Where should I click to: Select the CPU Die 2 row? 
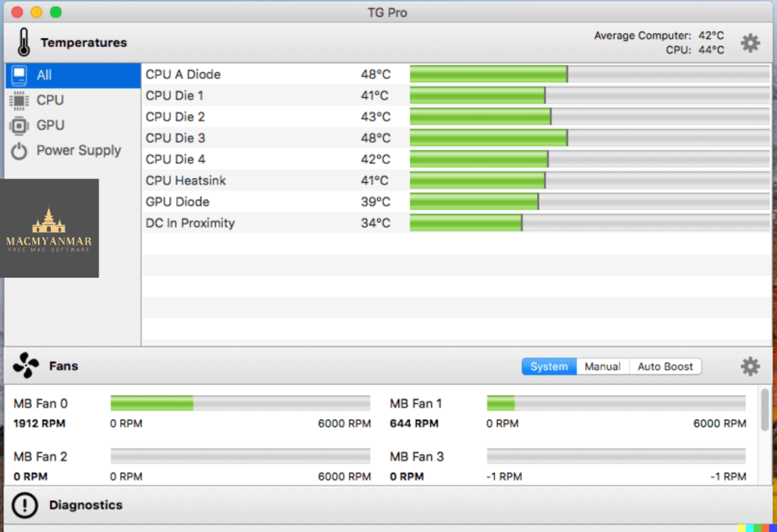click(456, 117)
